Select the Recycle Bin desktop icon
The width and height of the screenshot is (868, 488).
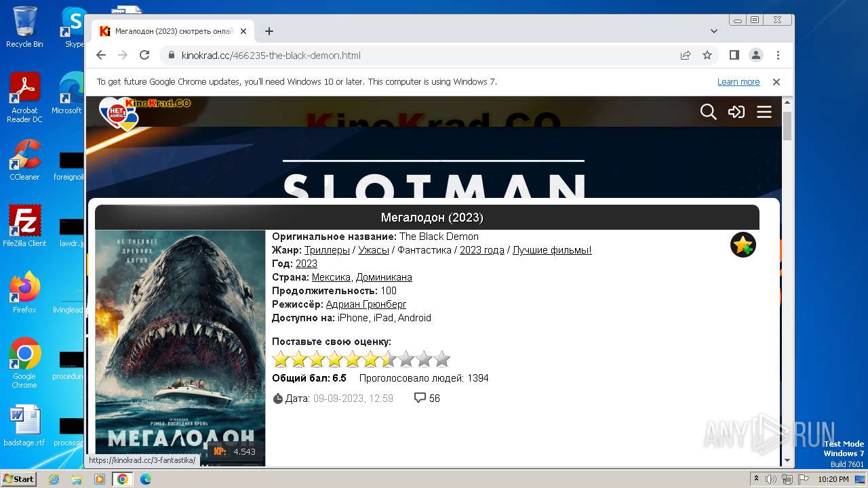click(x=24, y=27)
